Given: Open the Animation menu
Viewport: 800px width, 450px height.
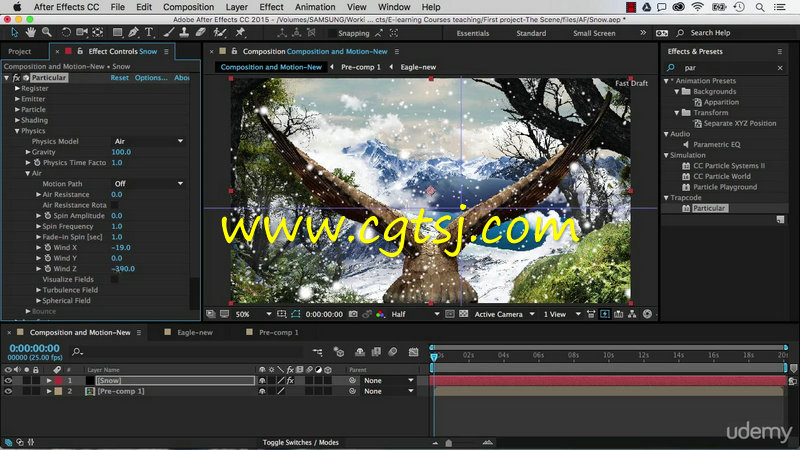Looking at the screenshot, I should click(315, 7).
